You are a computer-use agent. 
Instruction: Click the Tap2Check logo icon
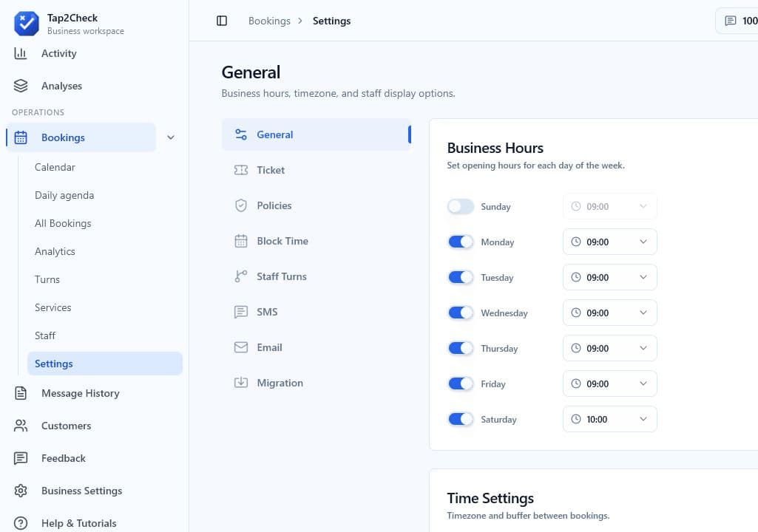point(27,23)
